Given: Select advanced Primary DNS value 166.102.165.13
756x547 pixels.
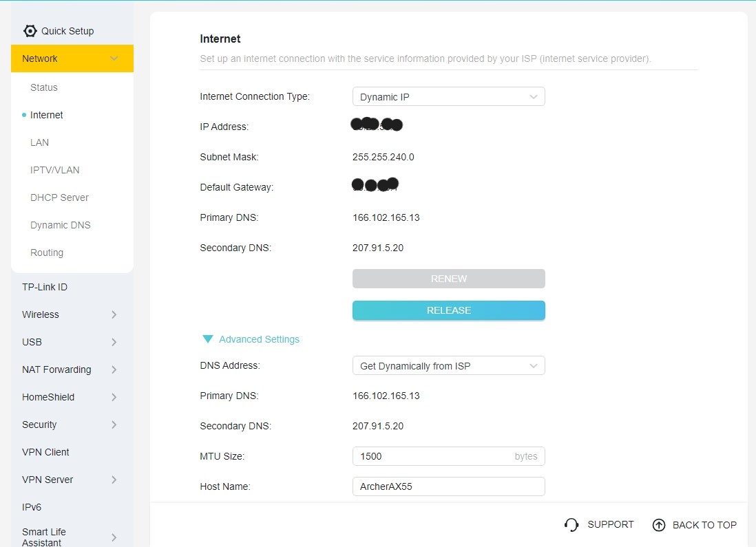Looking at the screenshot, I should point(386,396).
